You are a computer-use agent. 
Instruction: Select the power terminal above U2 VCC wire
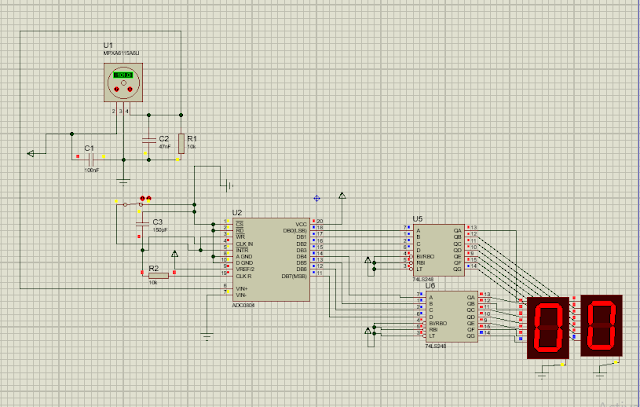(342, 196)
